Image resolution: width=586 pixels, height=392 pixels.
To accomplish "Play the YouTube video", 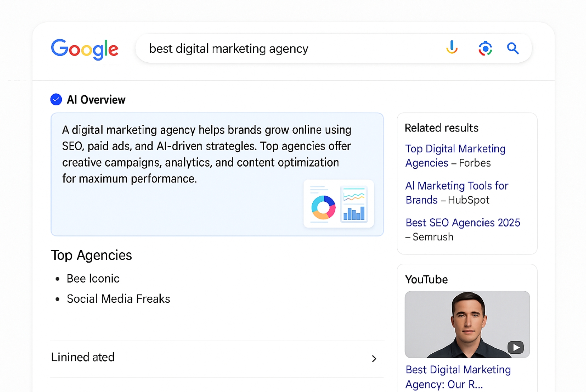I will point(515,347).
